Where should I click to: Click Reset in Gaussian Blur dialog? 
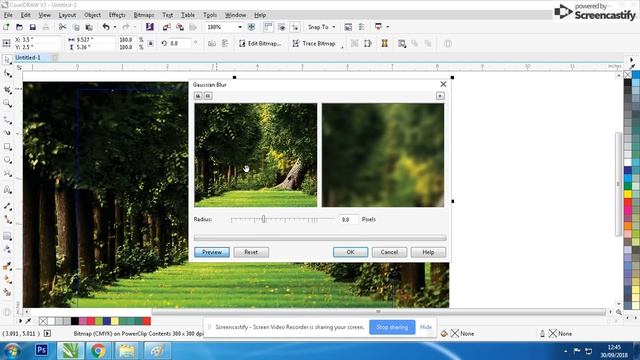coord(251,252)
